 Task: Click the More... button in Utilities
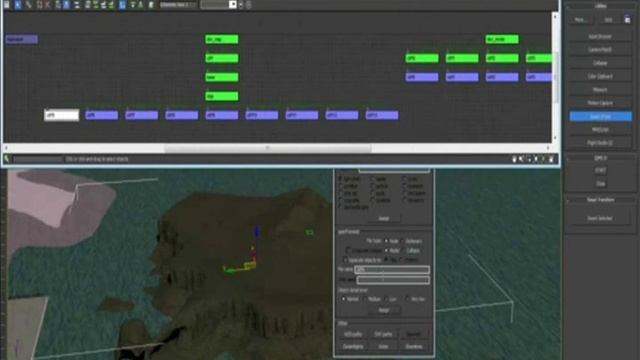point(580,20)
